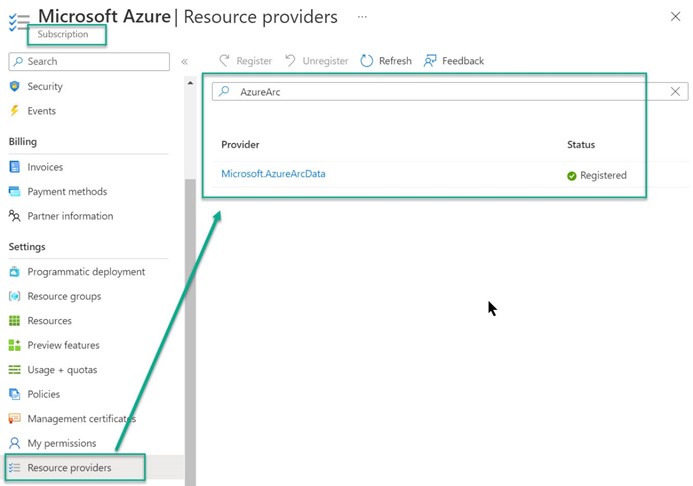This screenshot has height=486, width=693.
Task: Click the Invoices icon under Billing
Action: (15, 168)
